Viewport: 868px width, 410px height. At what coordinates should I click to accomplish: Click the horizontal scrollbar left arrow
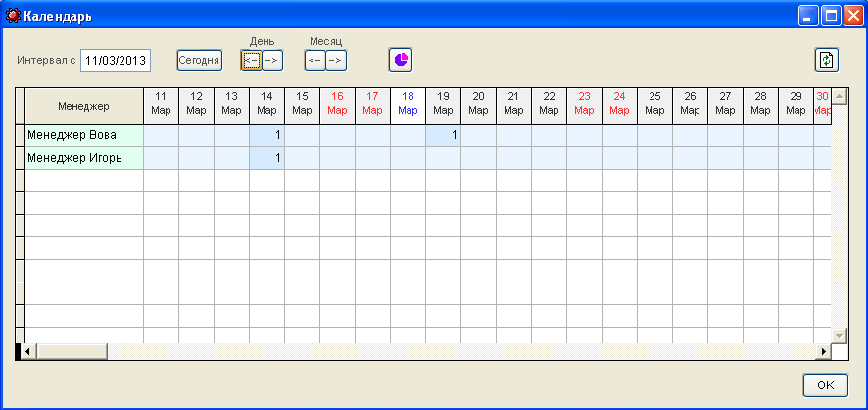pyautogui.click(x=27, y=351)
